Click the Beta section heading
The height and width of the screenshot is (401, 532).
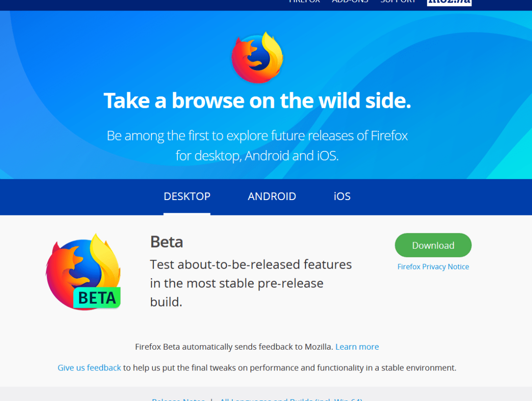click(x=166, y=242)
